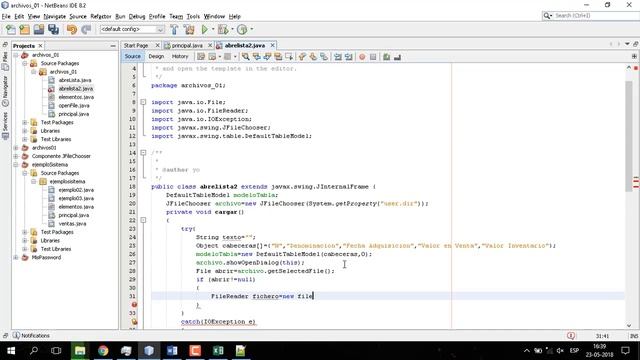
Task: Open Services side panel tab
Action: [x=5, y=126]
